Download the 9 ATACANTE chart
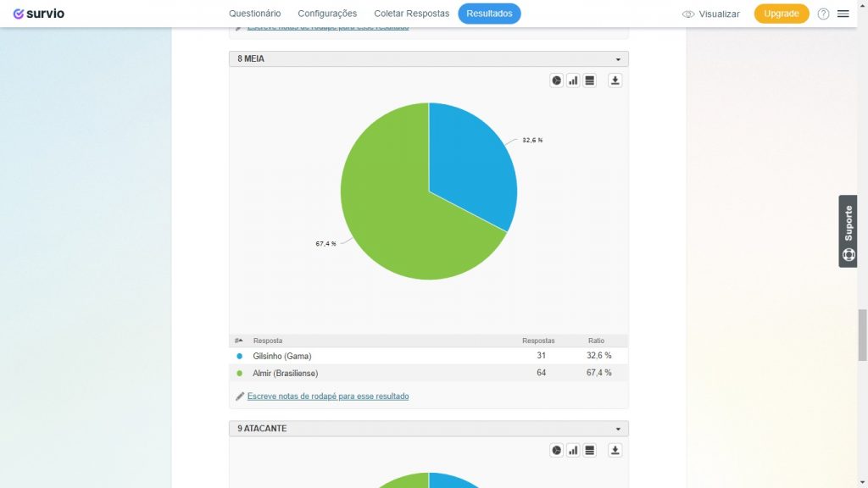 615,451
